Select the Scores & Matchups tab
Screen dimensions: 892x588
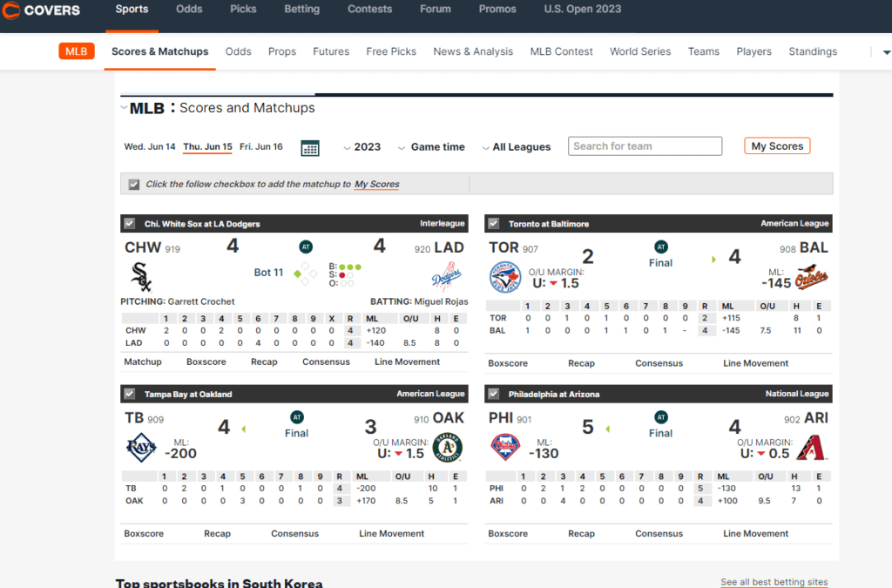click(x=160, y=51)
